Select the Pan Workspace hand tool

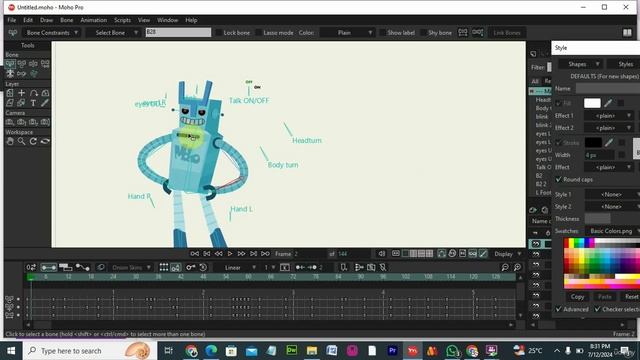tap(10, 141)
